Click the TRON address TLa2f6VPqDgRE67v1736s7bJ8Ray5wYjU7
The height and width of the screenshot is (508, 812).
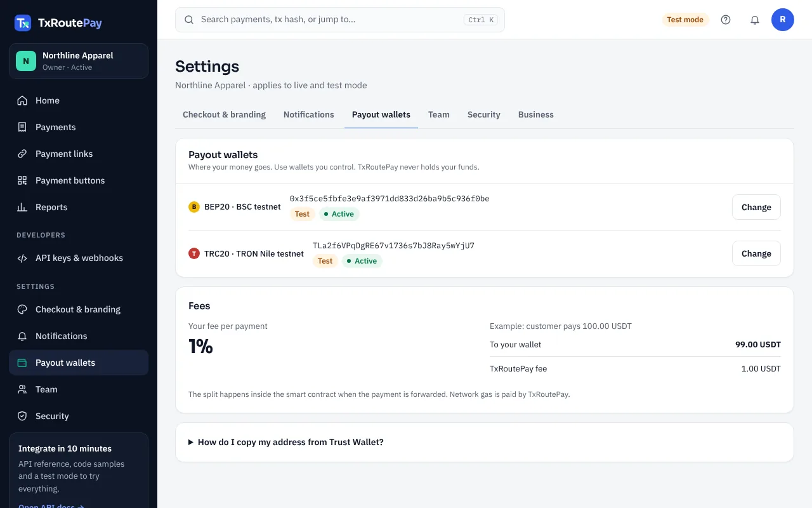(x=393, y=246)
